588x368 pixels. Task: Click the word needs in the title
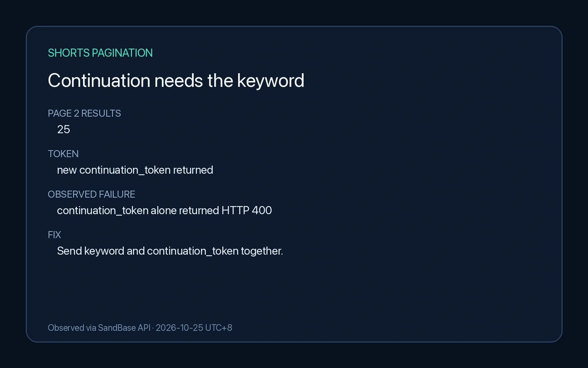point(179,81)
